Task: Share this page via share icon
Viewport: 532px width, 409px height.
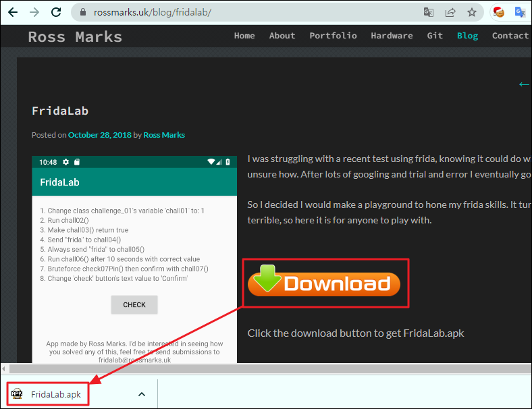Action: (450, 13)
